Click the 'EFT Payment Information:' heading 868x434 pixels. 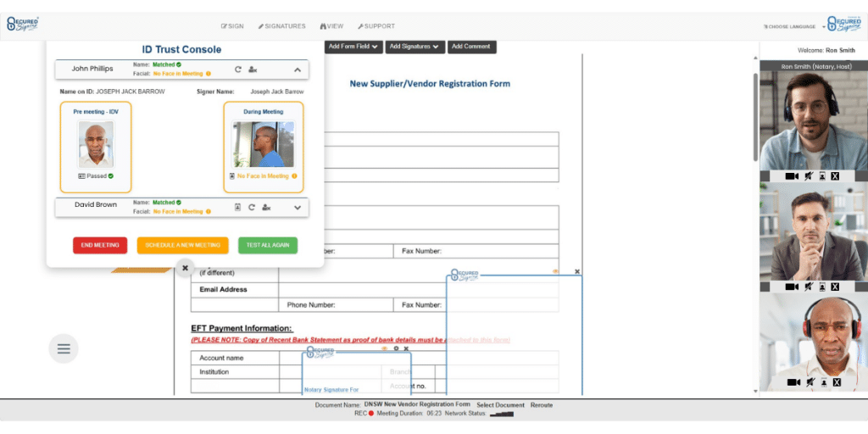(x=242, y=329)
